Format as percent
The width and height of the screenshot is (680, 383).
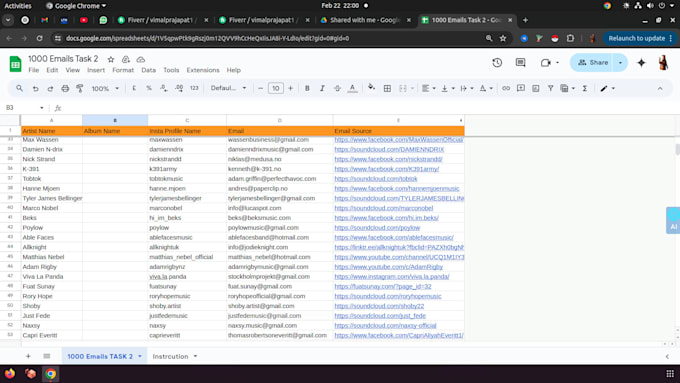(149, 88)
